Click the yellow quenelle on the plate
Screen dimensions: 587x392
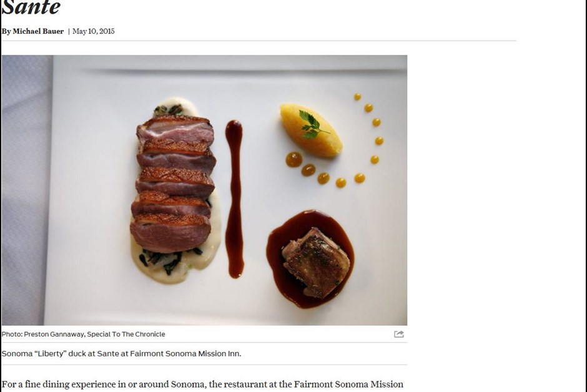[311, 130]
